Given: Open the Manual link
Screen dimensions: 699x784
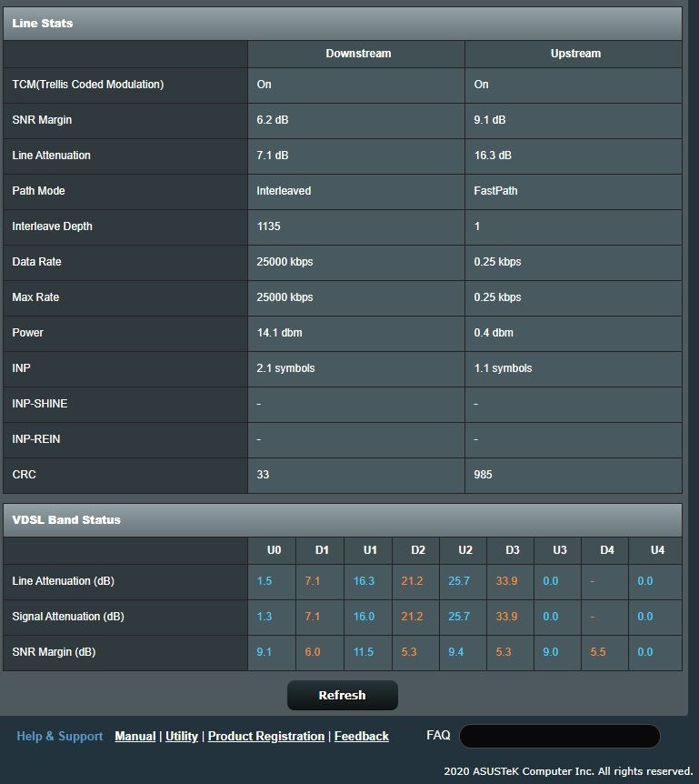Looking at the screenshot, I should pyautogui.click(x=135, y=736).
